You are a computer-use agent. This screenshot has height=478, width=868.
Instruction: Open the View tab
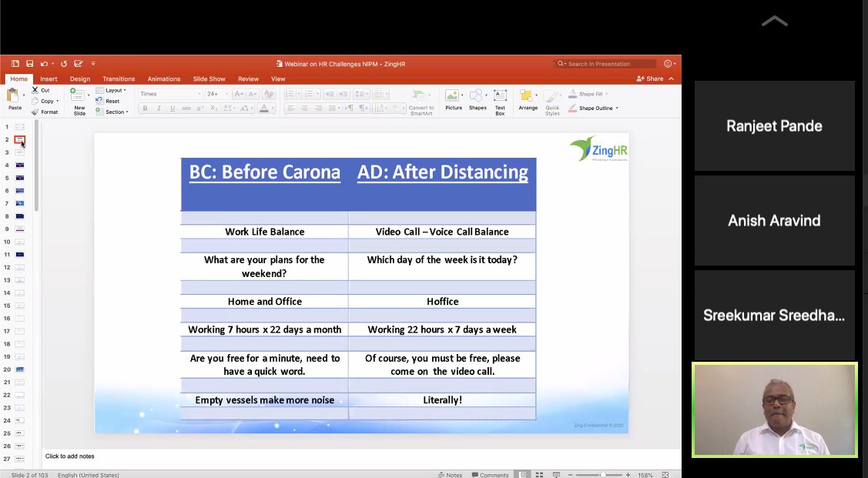[x=278, y=79]
